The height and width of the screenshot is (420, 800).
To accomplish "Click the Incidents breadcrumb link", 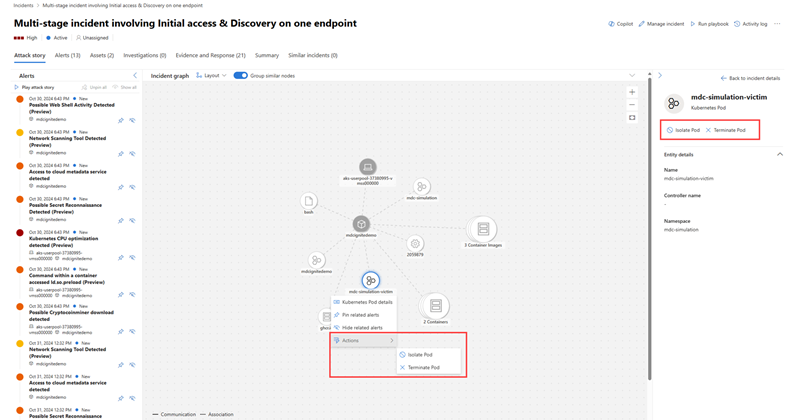I will tap(23, 5).
